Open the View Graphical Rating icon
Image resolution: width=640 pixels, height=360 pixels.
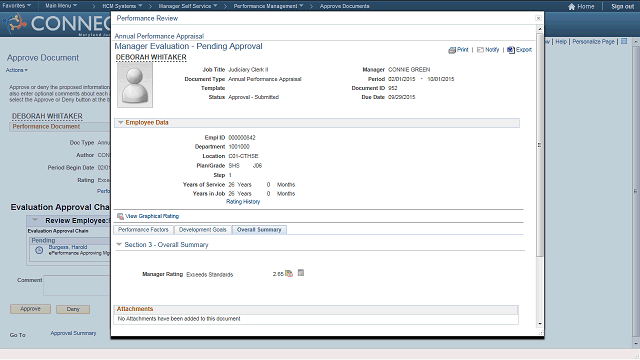120,216
